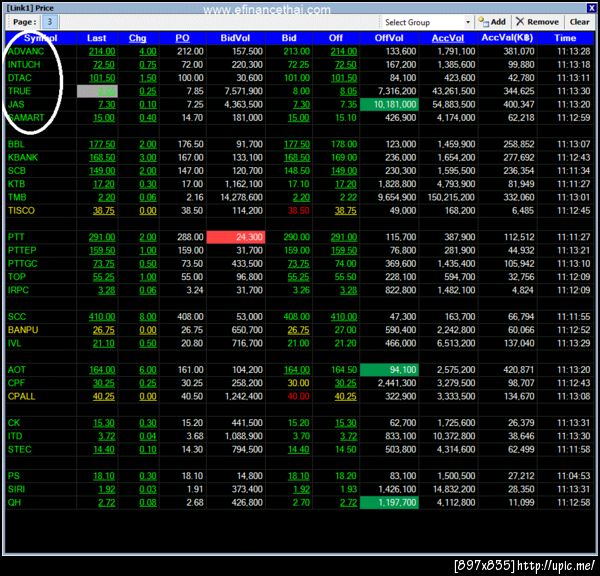Select the CPF symbol
Viewport: 600px width, 576px height.
[x=16, y=383]
